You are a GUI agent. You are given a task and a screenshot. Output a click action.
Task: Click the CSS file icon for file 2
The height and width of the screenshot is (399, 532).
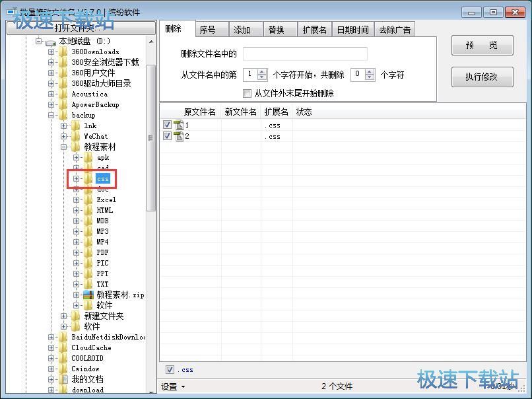(x=179, y=136)
